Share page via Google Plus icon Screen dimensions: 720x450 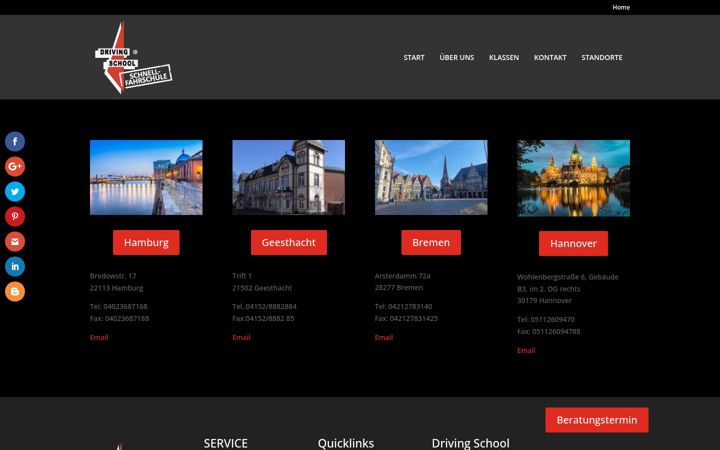15,166
